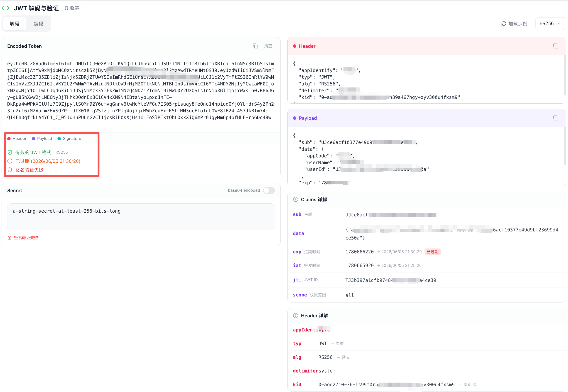Click the "有效的 JWT 格式" status text
Screen dimensions: 568x392
pos(33,152)
